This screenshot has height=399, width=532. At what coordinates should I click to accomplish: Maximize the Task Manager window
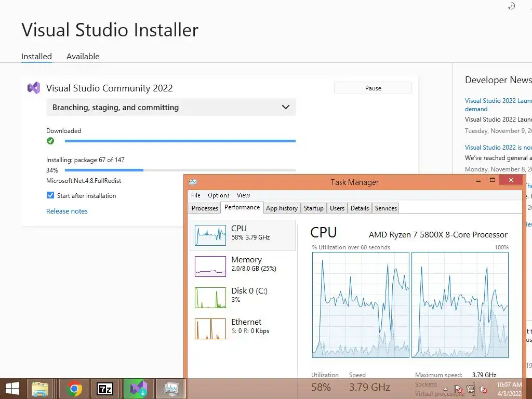tap(493, 180)
